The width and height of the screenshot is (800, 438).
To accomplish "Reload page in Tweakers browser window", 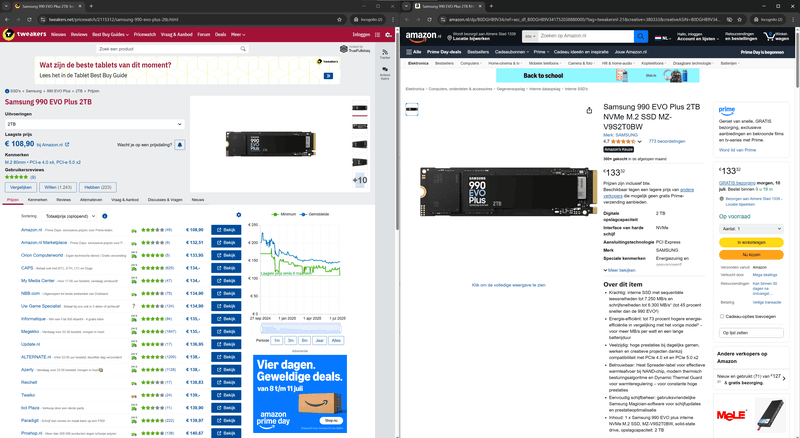I will 29,19.
